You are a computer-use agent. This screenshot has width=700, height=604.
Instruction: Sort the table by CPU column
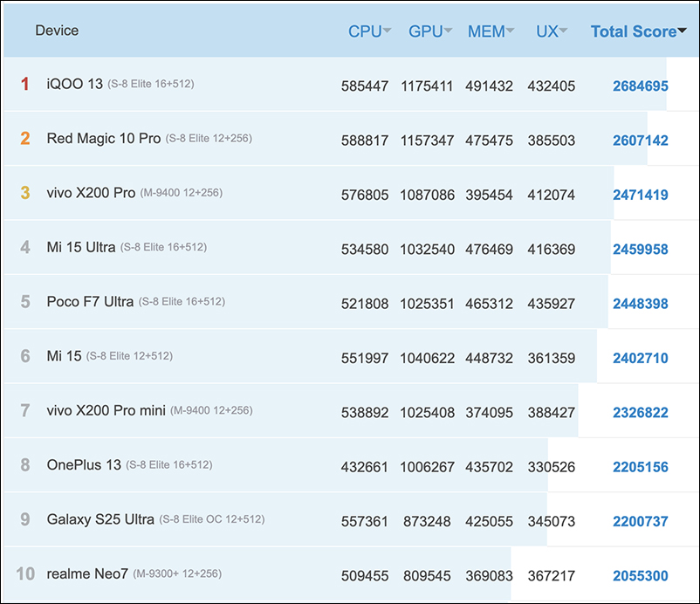click(370, 31)
